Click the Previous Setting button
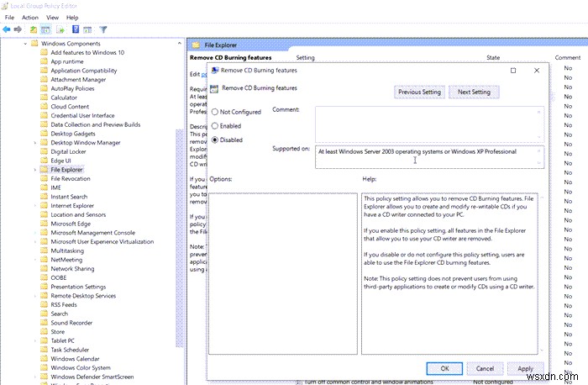Screen dimensions: 588x385 [419, 92]
